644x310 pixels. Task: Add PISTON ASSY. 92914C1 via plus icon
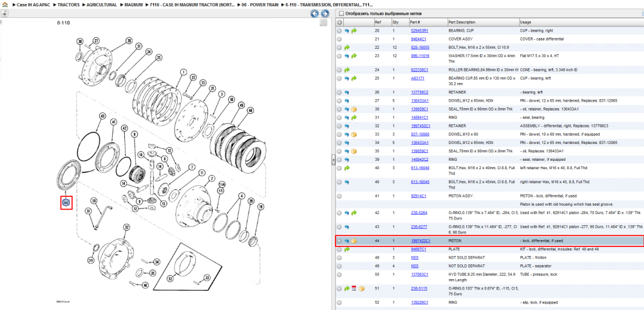(x=339, y=196)
